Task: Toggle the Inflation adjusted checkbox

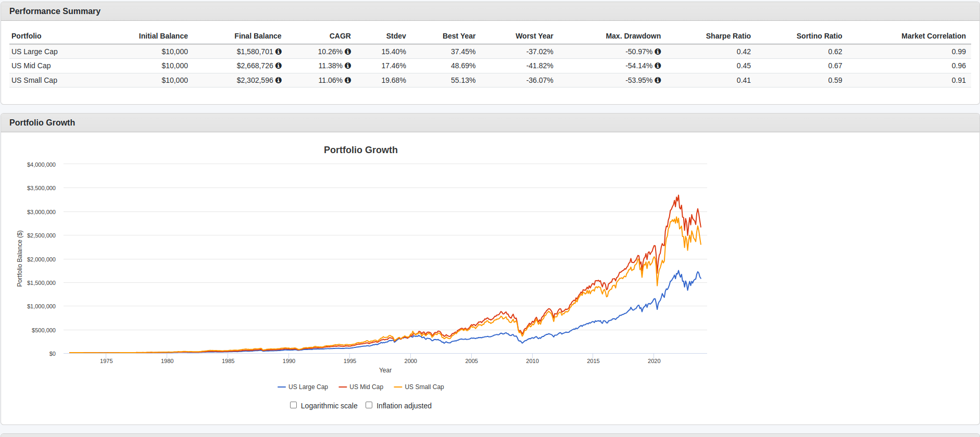Action: (369, 405)
